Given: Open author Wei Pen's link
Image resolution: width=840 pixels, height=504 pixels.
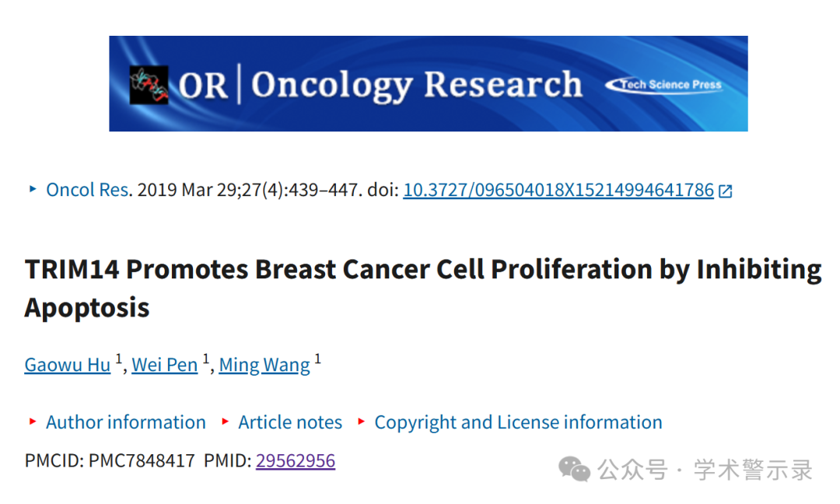Looking at the screenshot, I should pyautogui.click(x=164, y=365).
